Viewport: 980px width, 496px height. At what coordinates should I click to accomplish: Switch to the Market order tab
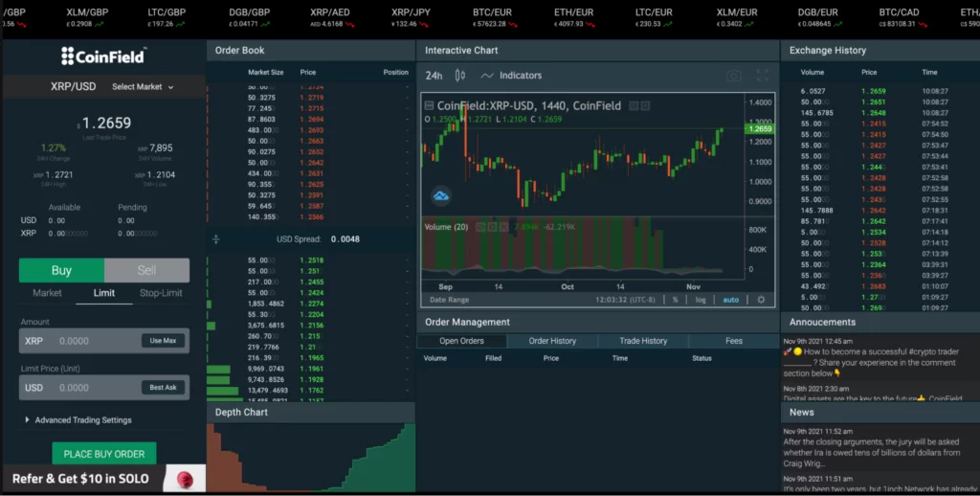click(x=47, y=293)
